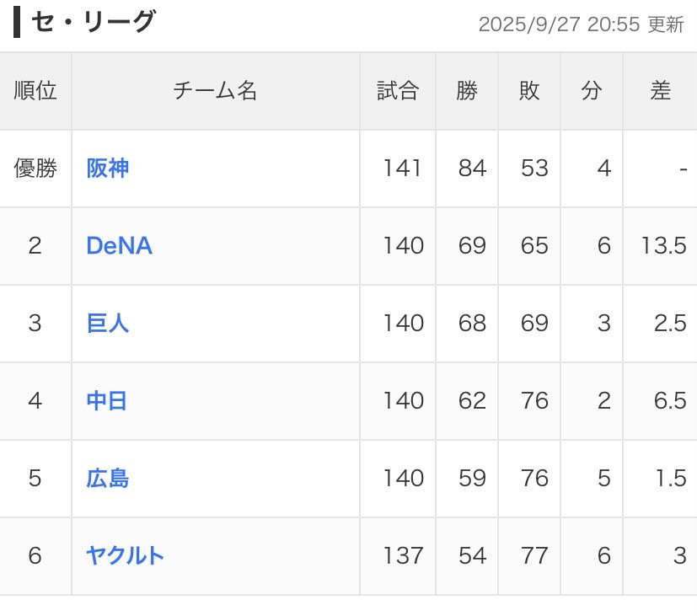Viewport: 697px width, 616px height.
Task: Click DeNA's 13.5 game difference cell
Action: coord(663,246)
